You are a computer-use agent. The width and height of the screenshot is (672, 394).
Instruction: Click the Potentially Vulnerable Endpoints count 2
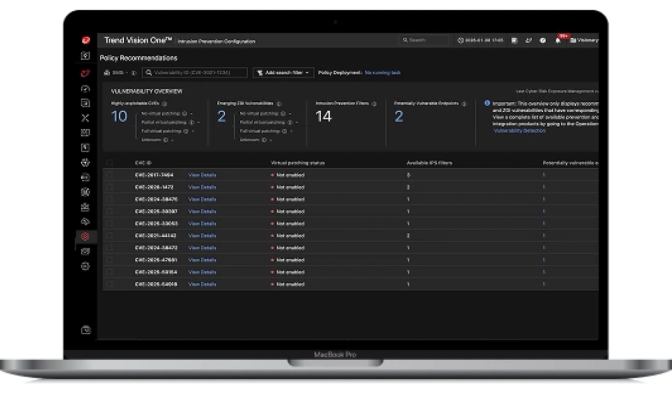(399, 117)
